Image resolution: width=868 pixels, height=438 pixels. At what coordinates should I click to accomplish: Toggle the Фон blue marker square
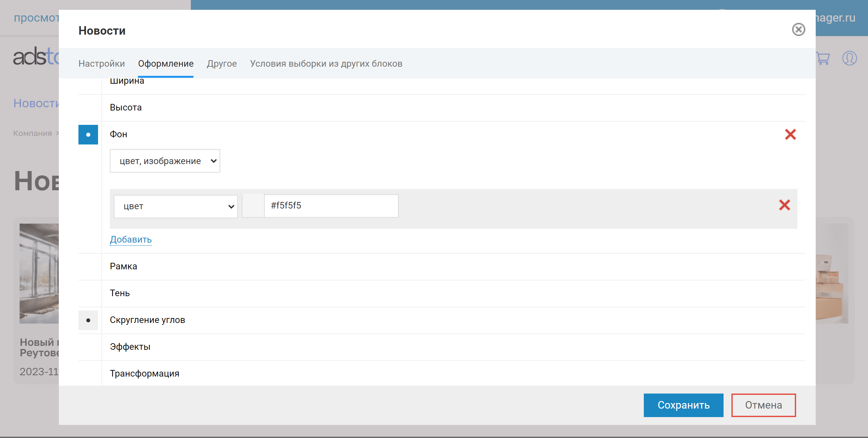(88, 135)
